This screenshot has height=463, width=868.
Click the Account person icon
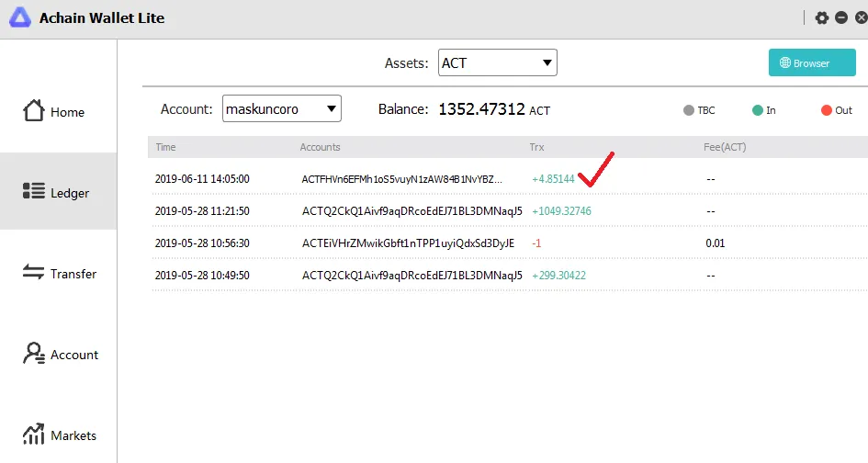click(34, 353)
